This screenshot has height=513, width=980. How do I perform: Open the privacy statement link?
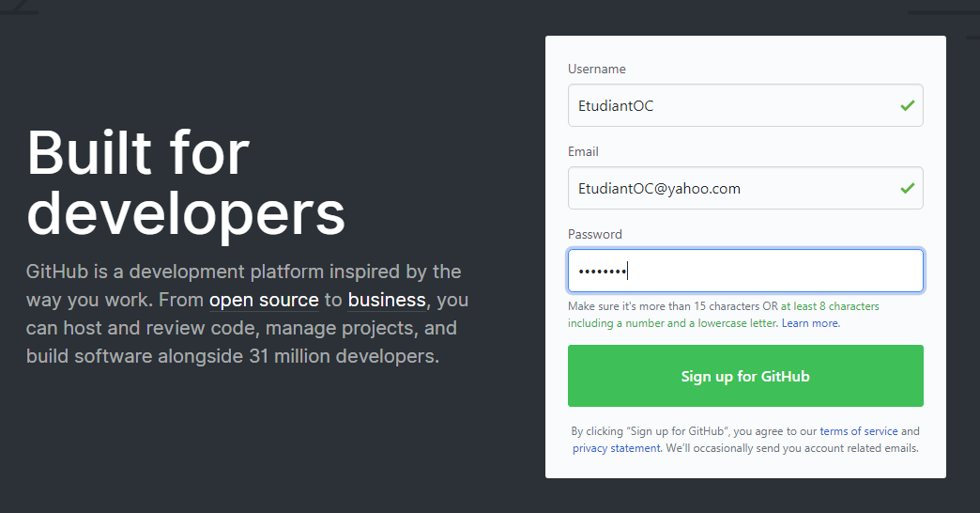(616, 448)
